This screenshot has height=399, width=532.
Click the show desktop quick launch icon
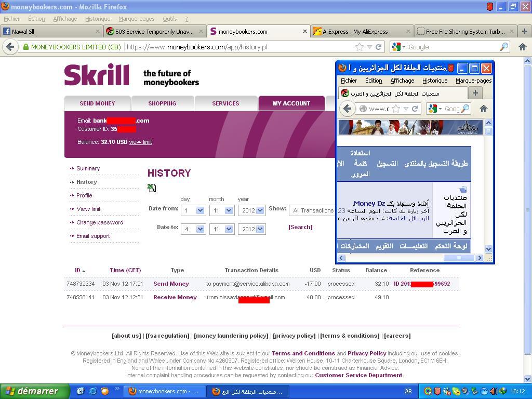[81, 391]
